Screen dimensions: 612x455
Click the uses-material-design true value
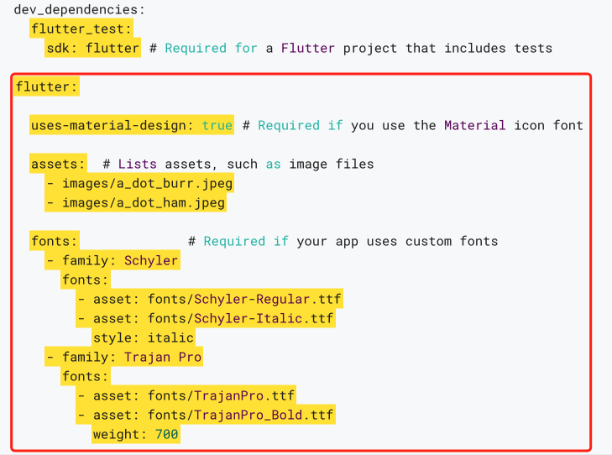pos(217,125)
